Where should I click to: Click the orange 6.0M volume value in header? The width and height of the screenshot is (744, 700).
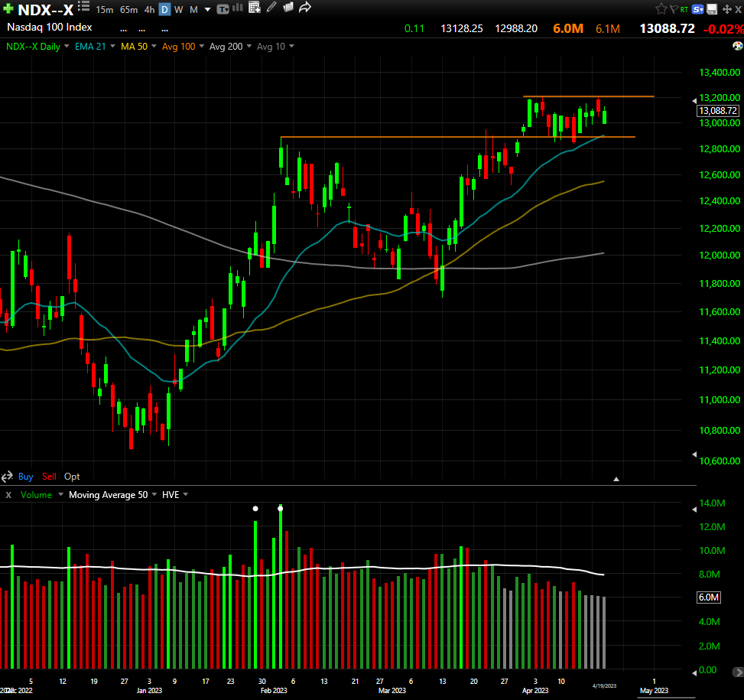tap(568, 28)
